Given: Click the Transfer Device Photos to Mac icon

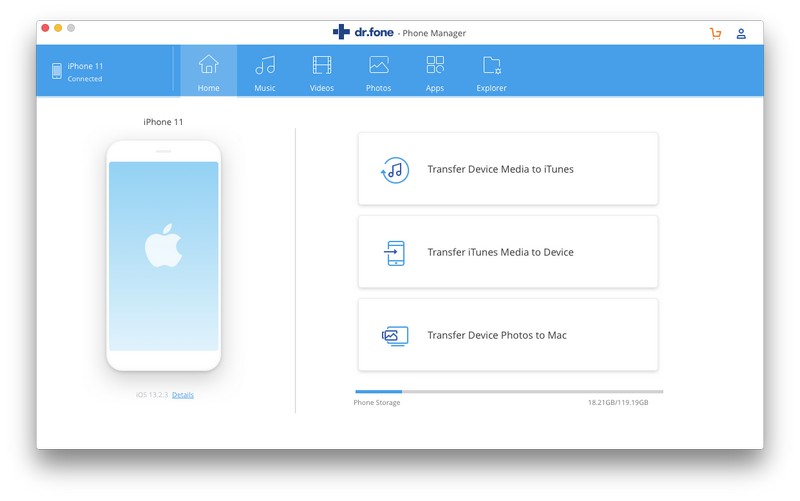Looking at the screenshot, I should click(395, 336).
